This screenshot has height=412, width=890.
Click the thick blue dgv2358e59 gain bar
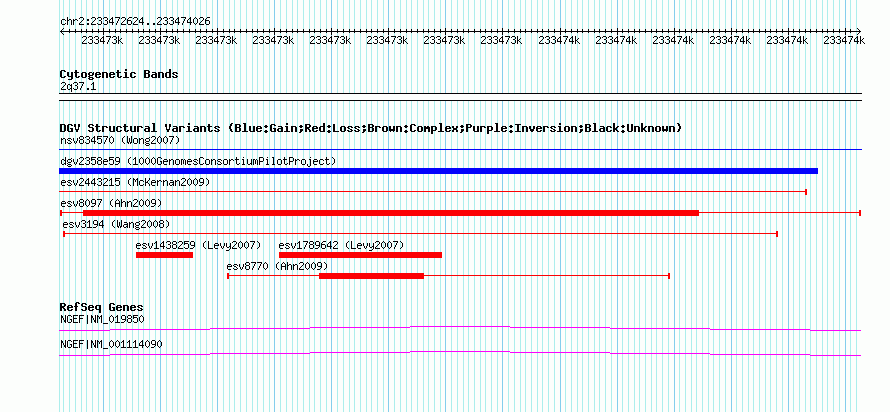pyautogui.click(x=438, y=171)
